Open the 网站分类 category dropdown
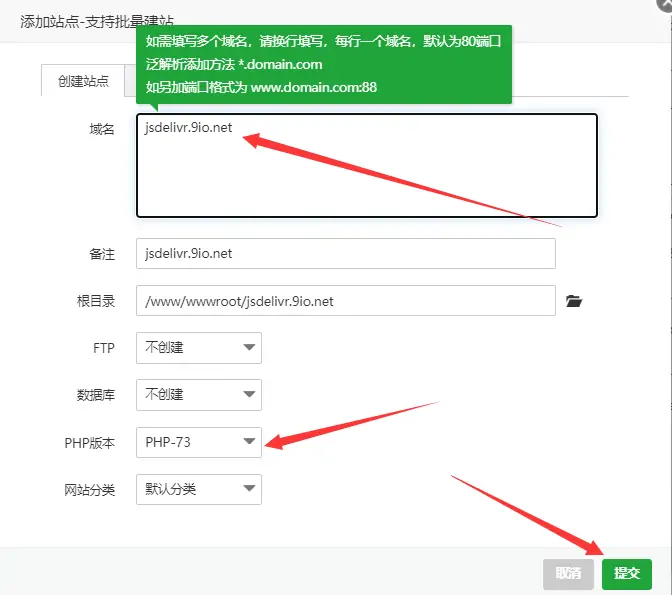The height and width of the screenshot is (595, 672). tap(199, 489)
